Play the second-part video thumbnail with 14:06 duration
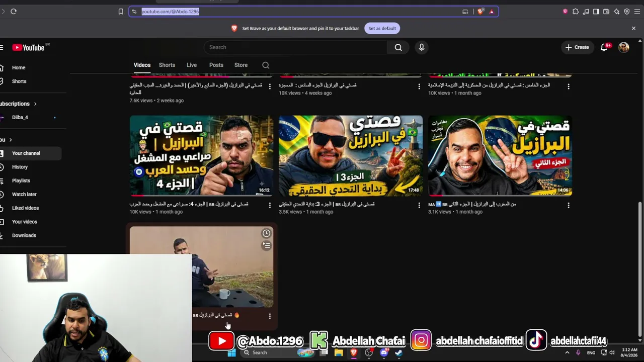644x362 pixels. [x=500, y=156]
